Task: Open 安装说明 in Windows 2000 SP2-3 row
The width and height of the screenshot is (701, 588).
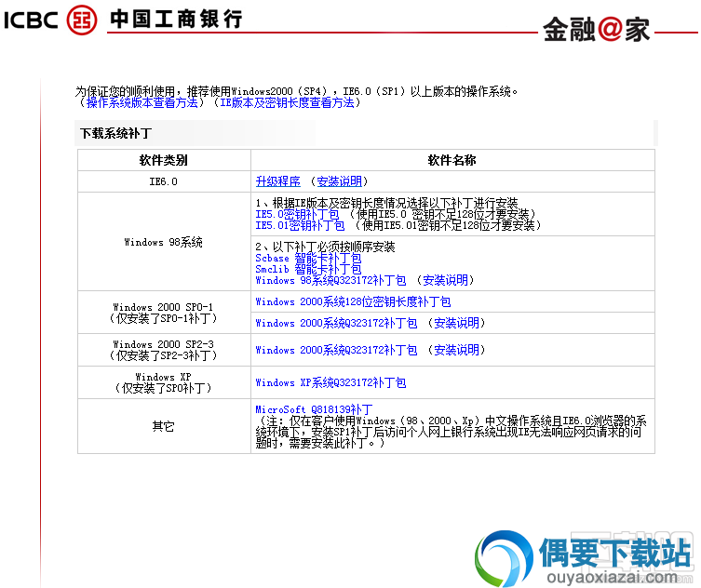Action: point(457,351)
